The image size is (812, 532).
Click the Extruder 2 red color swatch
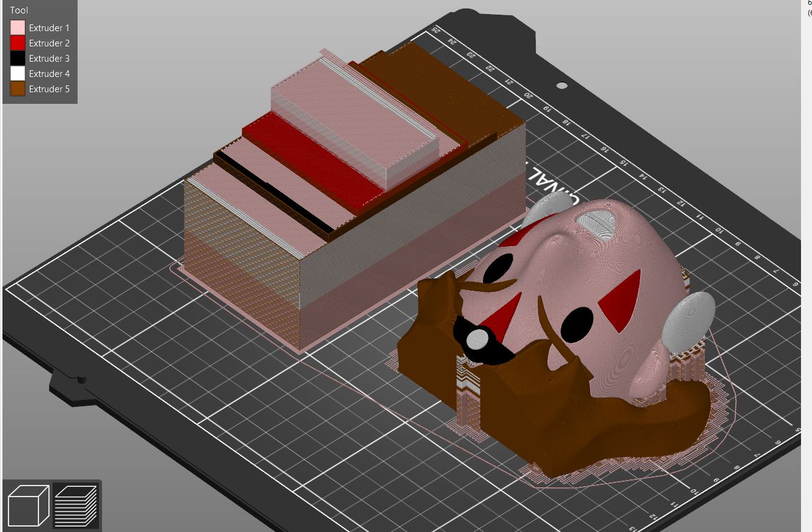tap(18, 43)
